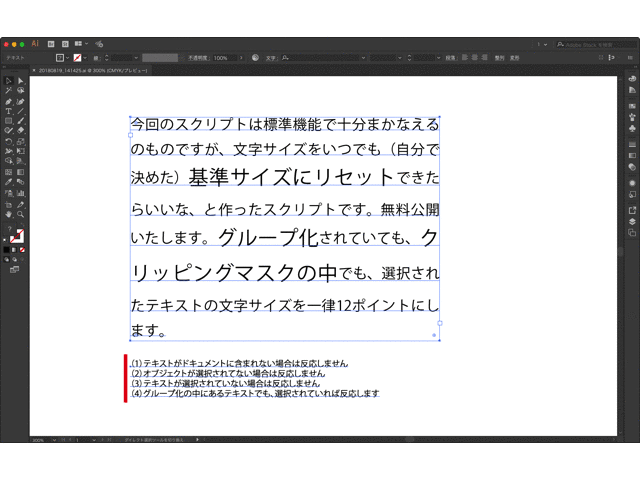The height and width of the screenshot is (480, 640).
Task: Select the Eraser tool
Action: point(20,131)
